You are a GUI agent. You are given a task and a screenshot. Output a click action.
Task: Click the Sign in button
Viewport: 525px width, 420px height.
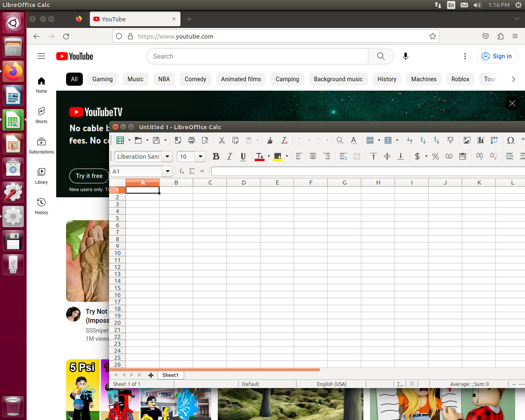point(497,56)
